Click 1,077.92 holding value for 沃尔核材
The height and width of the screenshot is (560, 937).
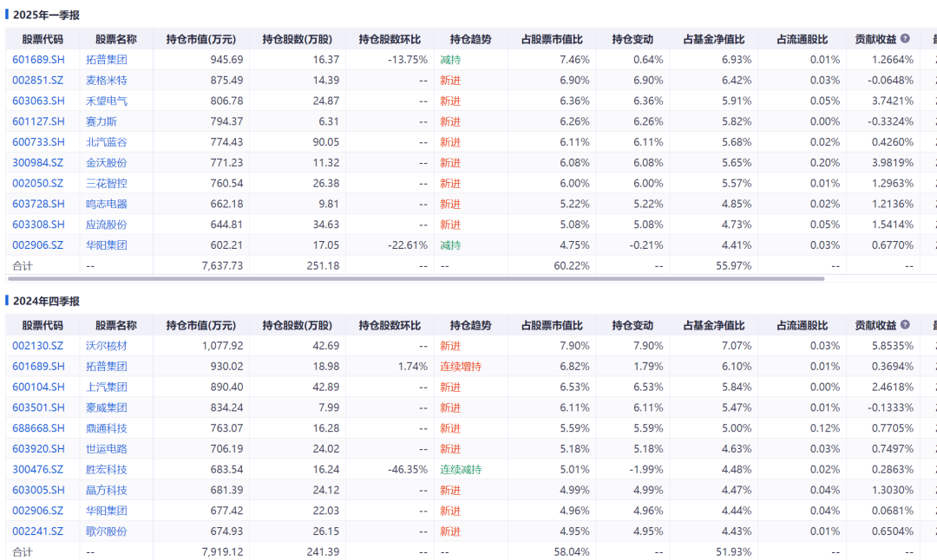(x=222, y=346)
